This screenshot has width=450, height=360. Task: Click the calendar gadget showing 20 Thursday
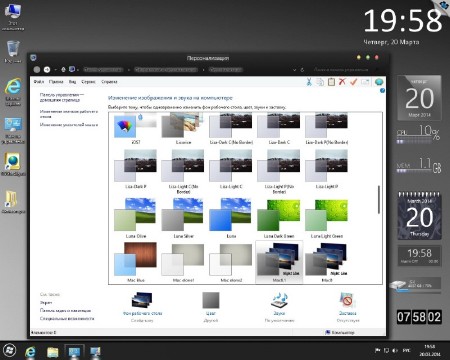[x=419, y=215]
